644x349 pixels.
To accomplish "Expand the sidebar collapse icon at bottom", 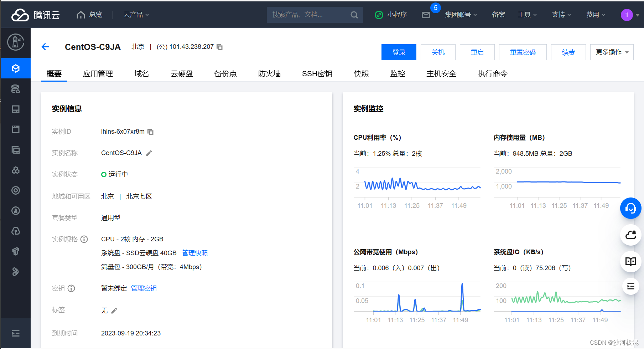I will coord(16,333).
